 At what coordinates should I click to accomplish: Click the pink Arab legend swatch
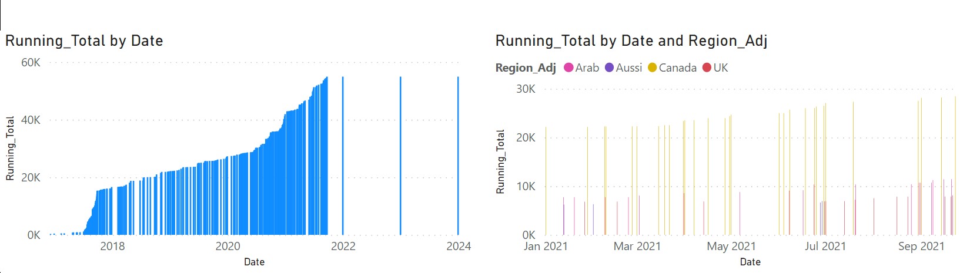click(568, 68)
